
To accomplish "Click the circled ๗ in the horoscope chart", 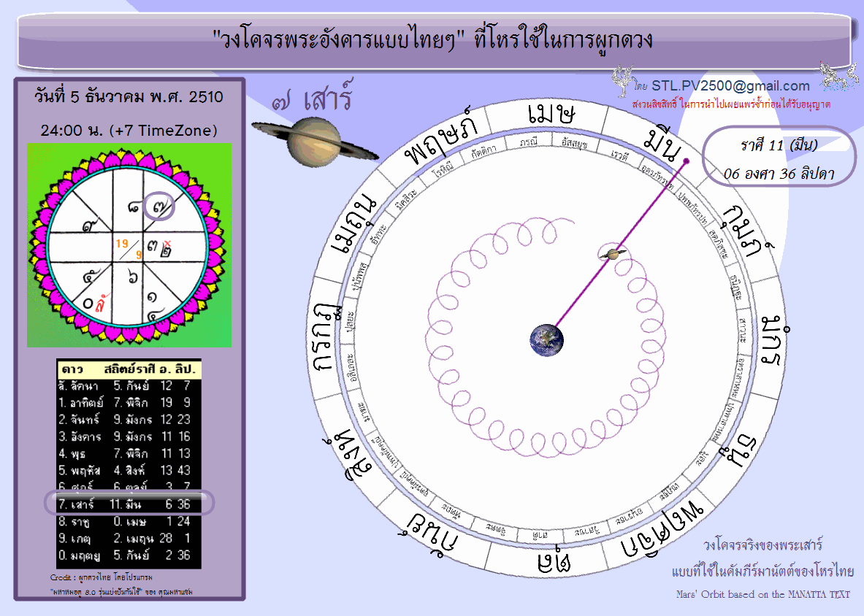I will [x=158, y=207].
